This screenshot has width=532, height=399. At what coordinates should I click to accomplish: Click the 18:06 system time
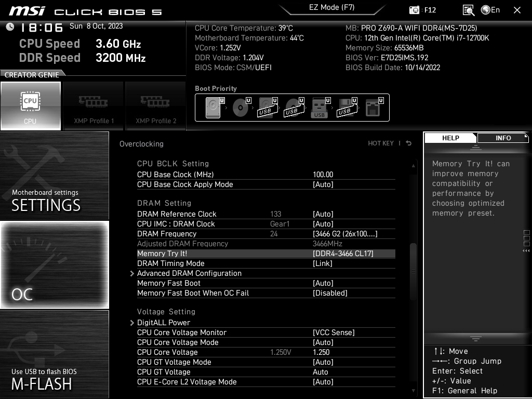(42, 27)
